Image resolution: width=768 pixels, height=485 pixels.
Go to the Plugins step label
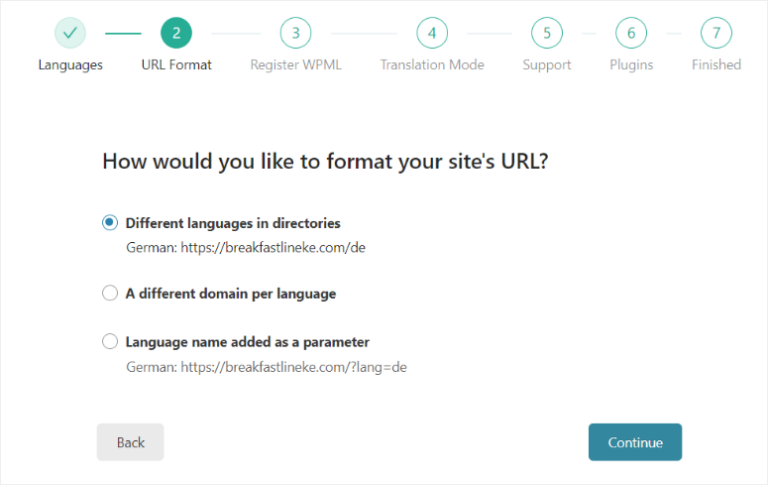(631, 65)
